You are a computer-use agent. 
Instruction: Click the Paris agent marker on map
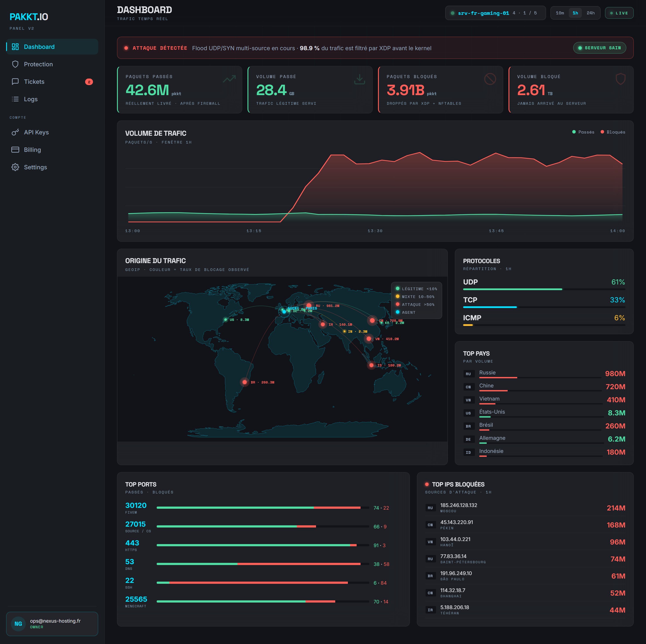click(x=284, y=312)
